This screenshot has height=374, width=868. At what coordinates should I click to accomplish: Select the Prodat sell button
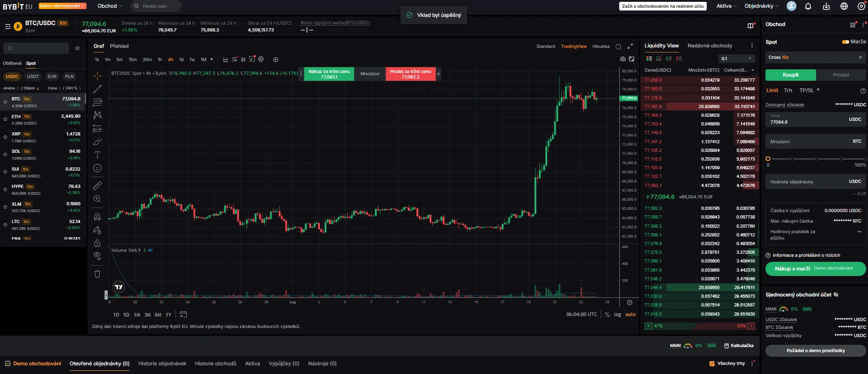841,75
